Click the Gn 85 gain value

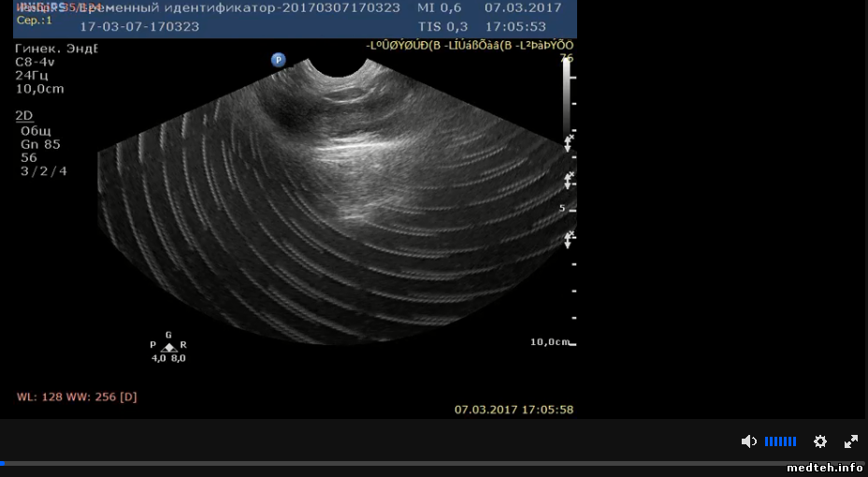tap(40, 144)
